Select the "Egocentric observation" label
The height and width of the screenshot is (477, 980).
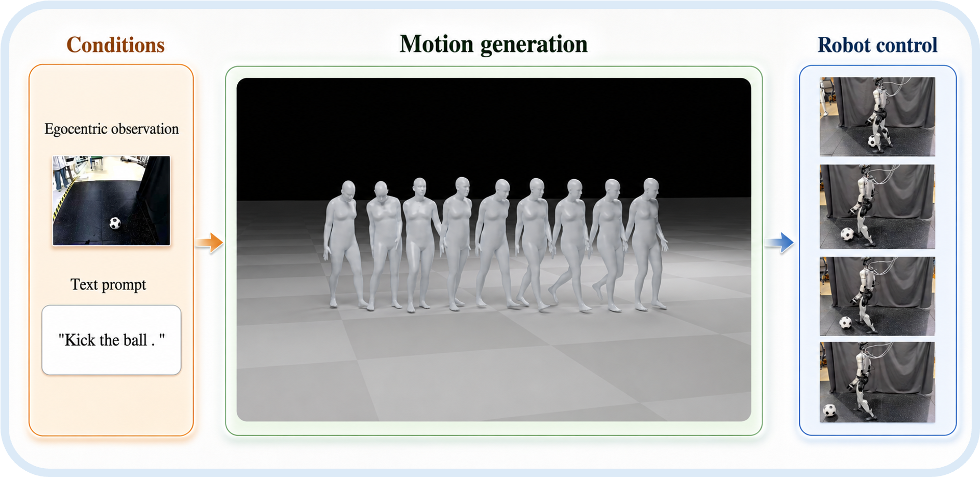click(x=112, y=129)
